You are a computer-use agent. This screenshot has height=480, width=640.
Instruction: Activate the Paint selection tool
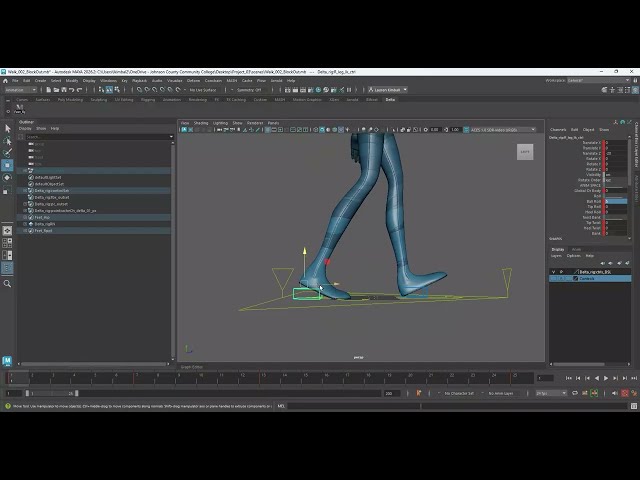click(7, 153)
